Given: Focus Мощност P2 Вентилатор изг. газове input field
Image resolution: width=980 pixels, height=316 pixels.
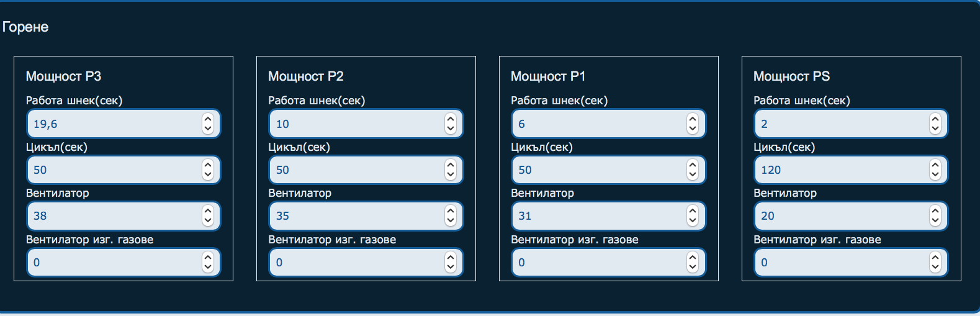Looking at the screenshot, I should pos(354,263).
